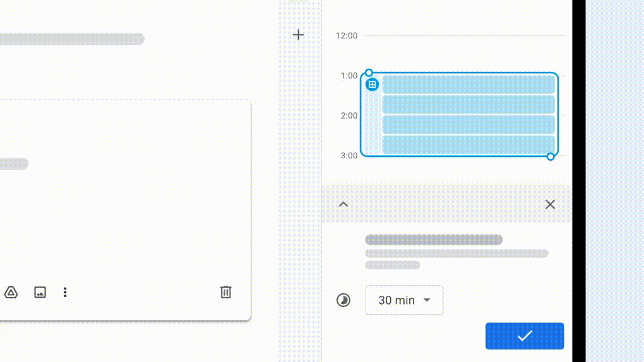Viewport: 644px width, 362px height.
Task: Confirm with the blue checkmark button
Action: coord(524,336)
